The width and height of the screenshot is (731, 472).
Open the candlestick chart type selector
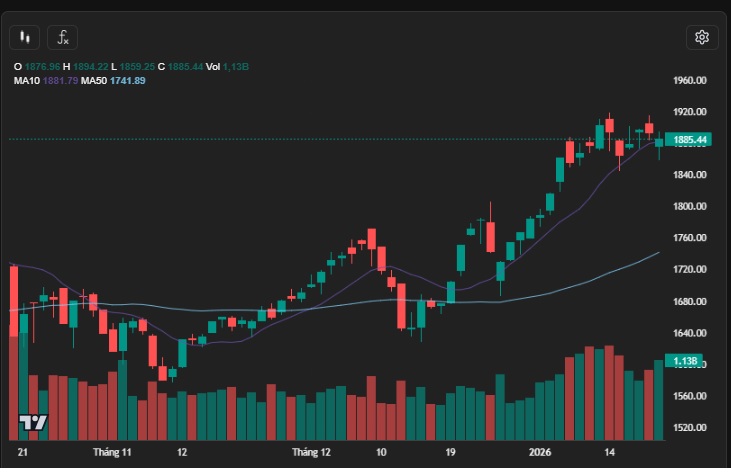25,38
